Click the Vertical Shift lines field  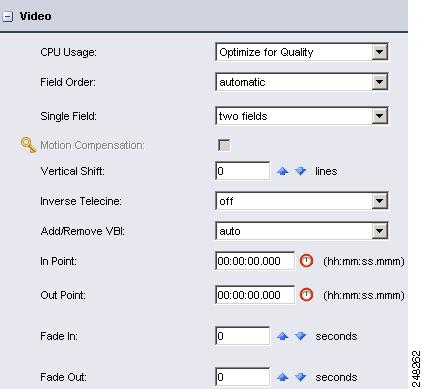tap(243, 171)
